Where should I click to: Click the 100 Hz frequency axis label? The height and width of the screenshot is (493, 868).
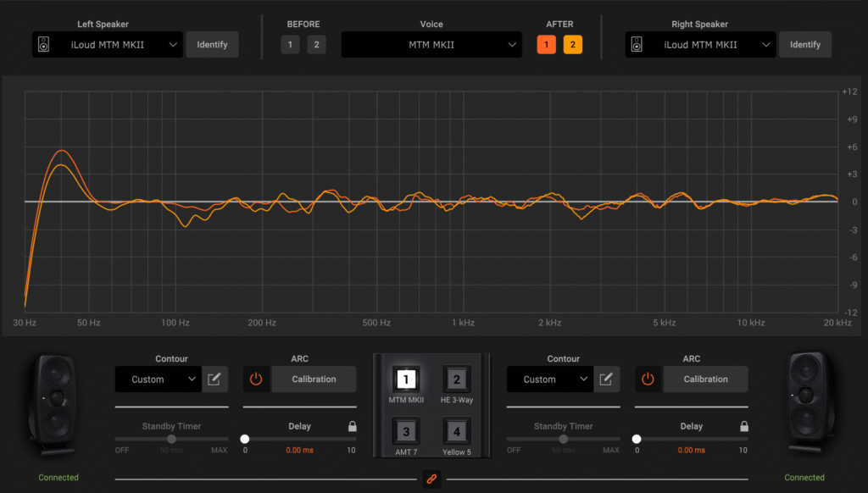tap(175, 323)
